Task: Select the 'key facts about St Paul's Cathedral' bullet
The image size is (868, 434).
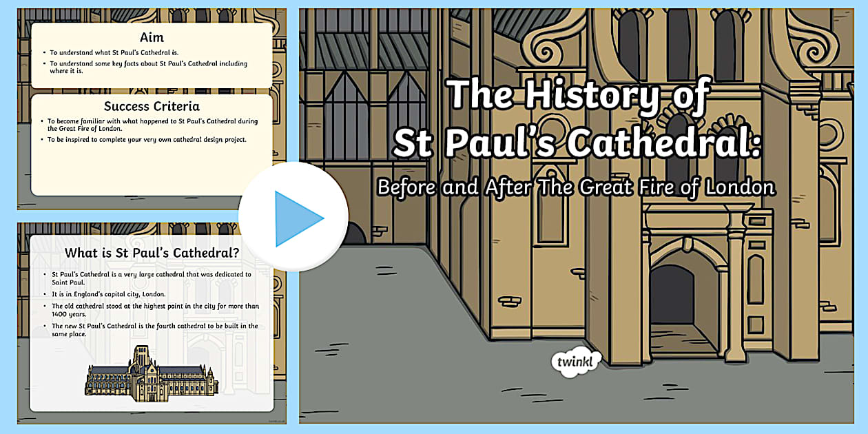Action: [x=147, y=68]
